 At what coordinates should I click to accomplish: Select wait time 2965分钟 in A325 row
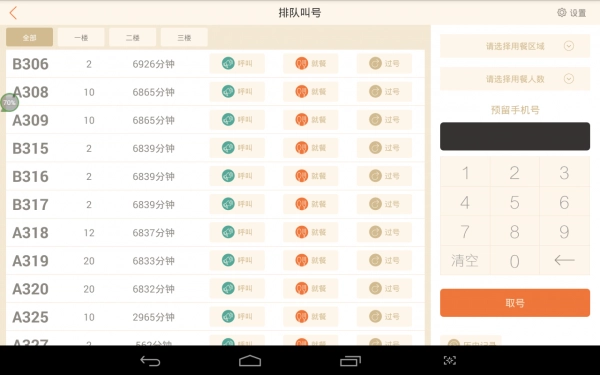click(153, 317)
